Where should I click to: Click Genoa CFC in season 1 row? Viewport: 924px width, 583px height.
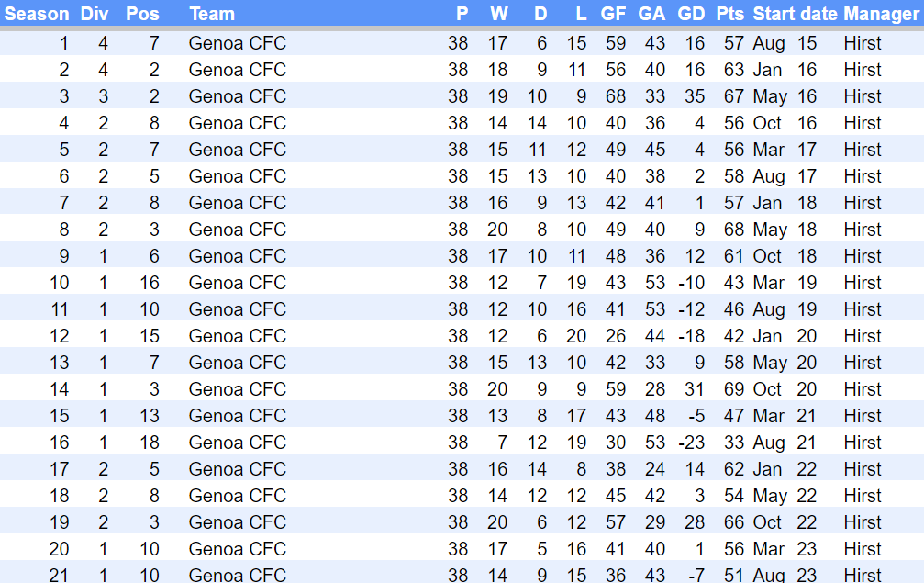point(238,43)
